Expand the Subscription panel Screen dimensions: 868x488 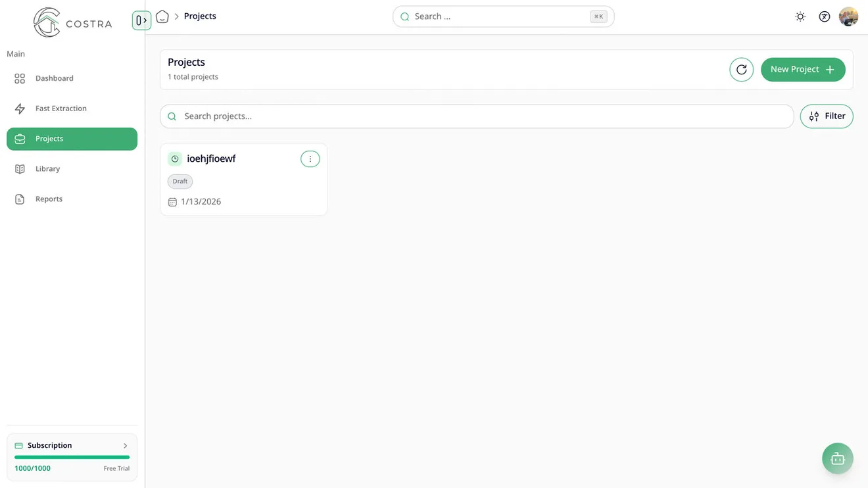[72, 445]
